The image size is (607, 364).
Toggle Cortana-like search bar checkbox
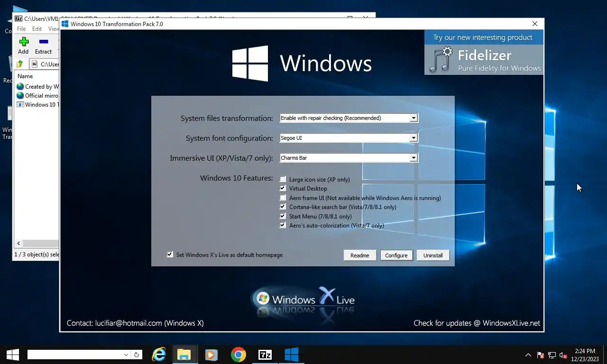click(283, 207)
